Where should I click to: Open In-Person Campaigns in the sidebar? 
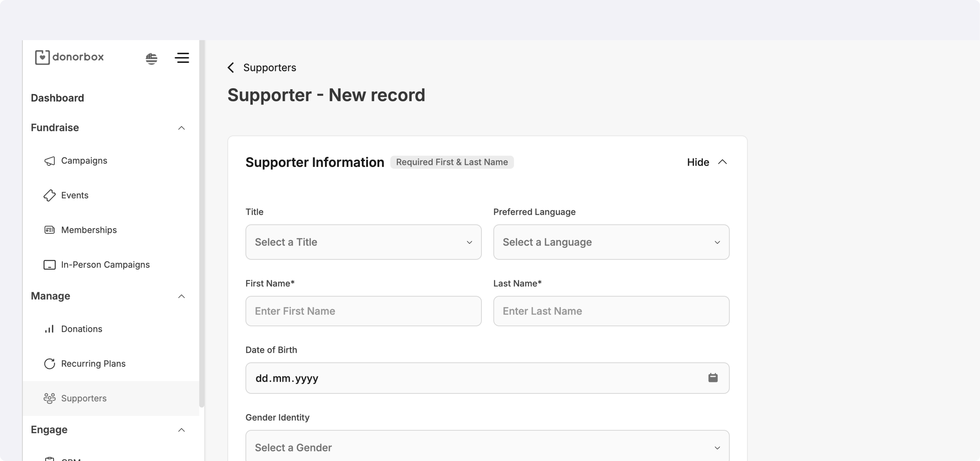pos(105,265)
